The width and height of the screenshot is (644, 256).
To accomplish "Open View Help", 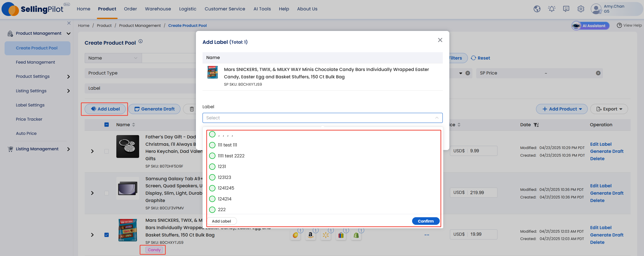I will 629,25.
